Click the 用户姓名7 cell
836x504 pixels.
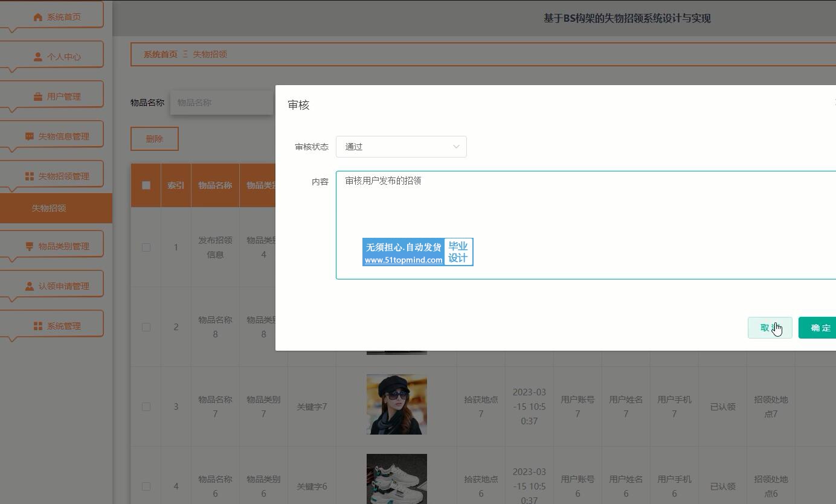[626, 407]
